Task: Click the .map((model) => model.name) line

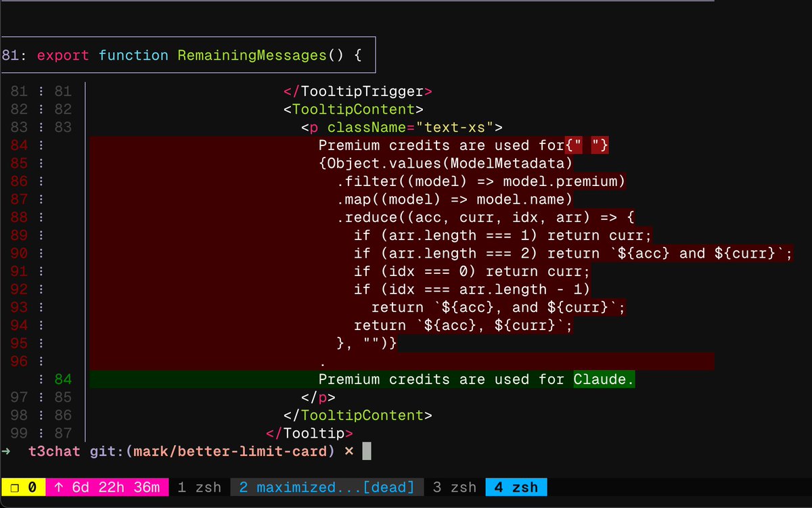Action: [x=455, y=200]
